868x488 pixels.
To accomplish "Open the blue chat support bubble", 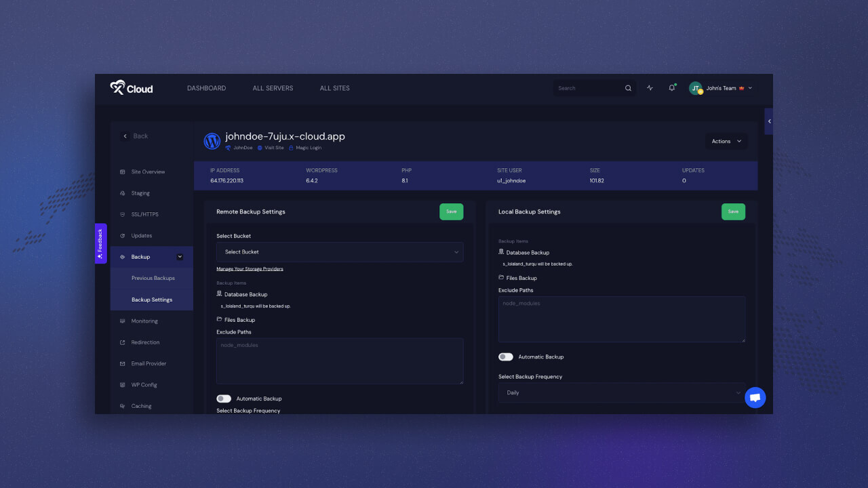I will tap(755, 398).
